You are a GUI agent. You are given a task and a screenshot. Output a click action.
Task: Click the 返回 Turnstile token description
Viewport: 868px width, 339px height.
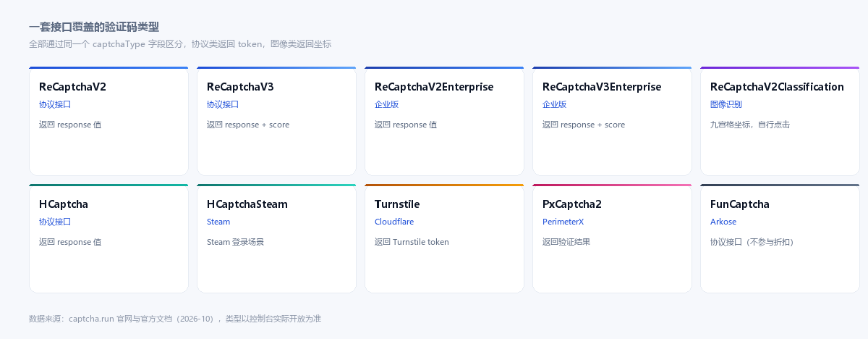(412, 242)
